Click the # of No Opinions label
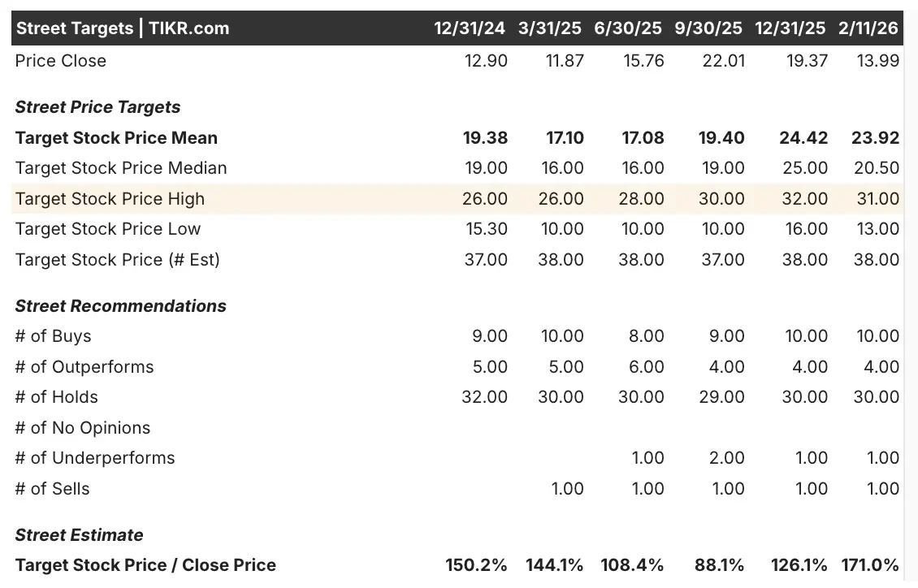This screenshot has height=588, width=918. 83,428
